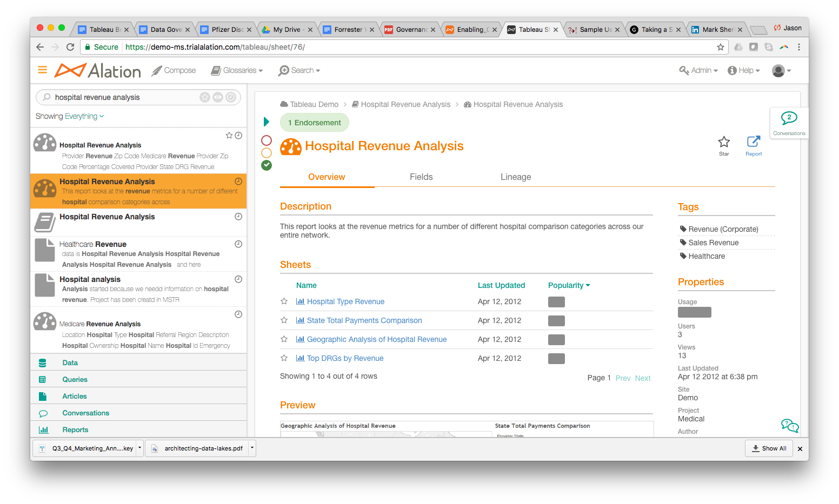
Task: Star the first Hospital Revenue Analysis result
Action: click(x=229, y=136)
